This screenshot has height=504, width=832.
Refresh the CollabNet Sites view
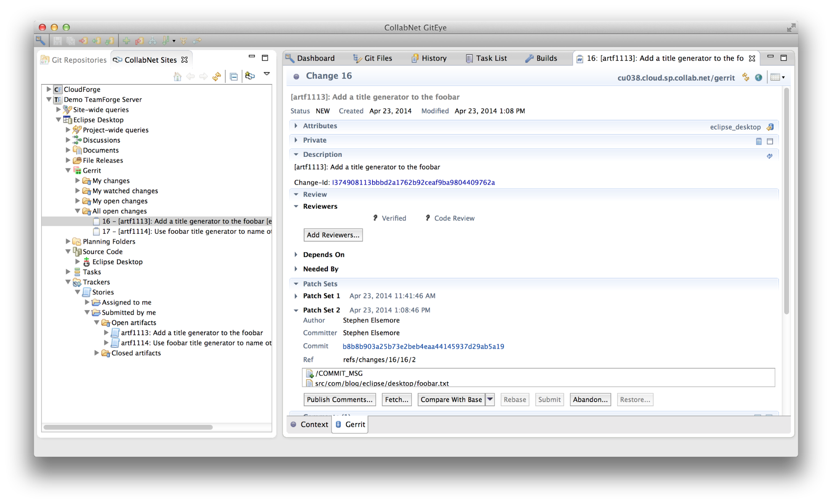(x=216, y=77)
